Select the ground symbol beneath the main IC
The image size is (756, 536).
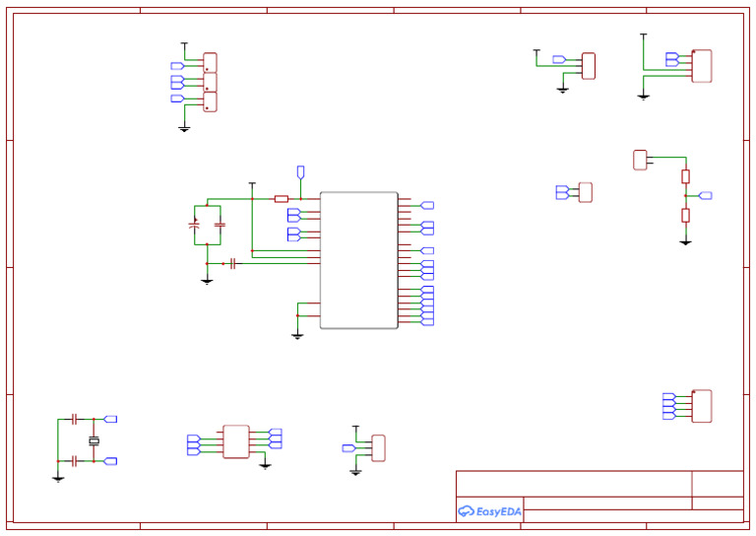(297, 336)
